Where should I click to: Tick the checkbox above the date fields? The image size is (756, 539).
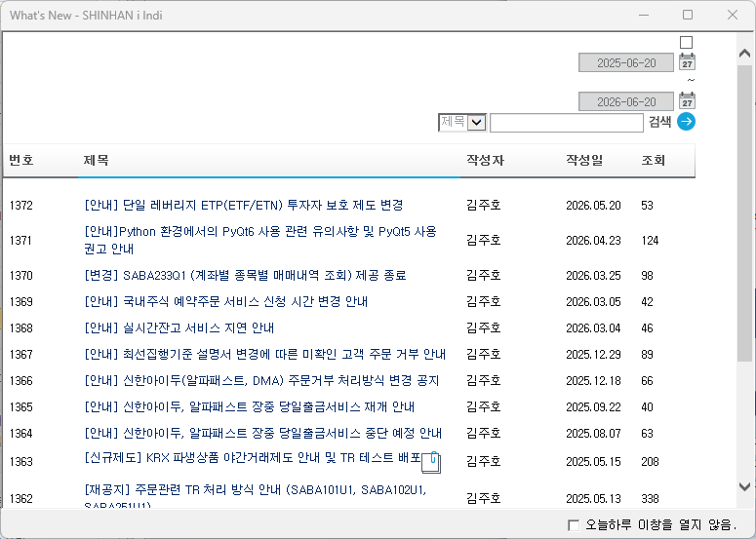[686, 42]
